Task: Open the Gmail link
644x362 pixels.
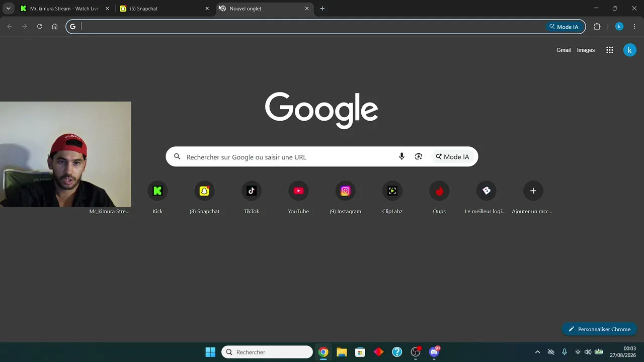Action: point(563,50)
